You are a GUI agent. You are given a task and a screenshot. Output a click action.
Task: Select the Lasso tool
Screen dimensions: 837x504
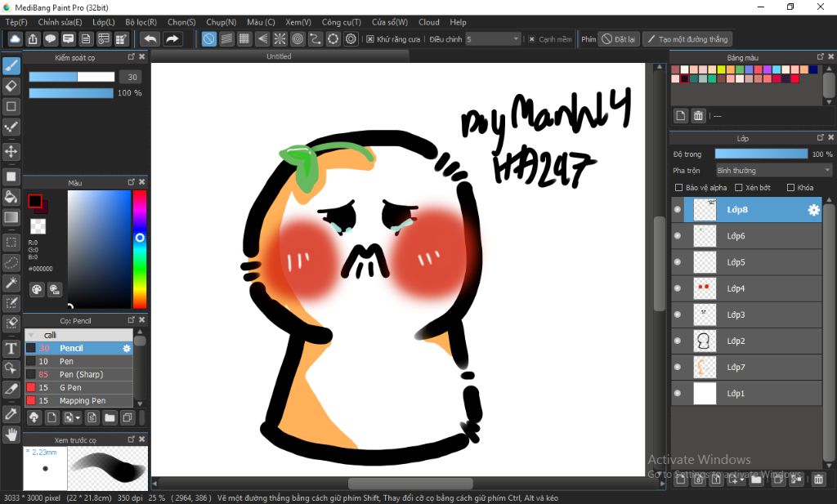tap(11, 262)
